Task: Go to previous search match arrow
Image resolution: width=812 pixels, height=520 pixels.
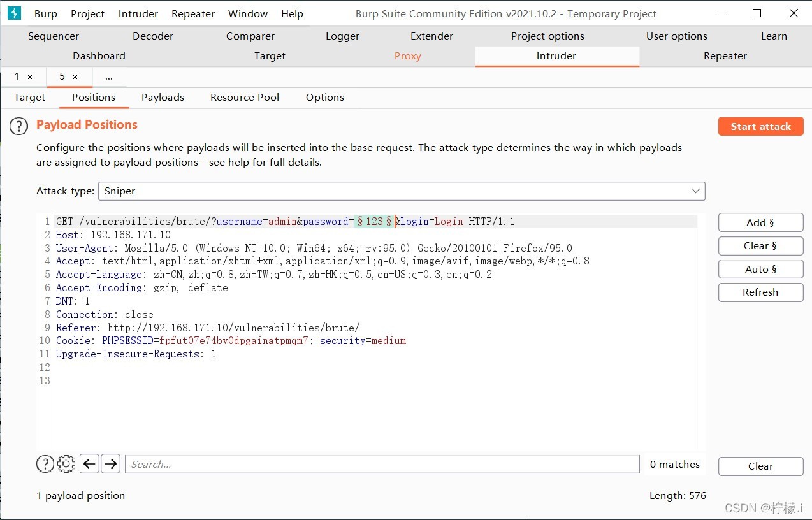Action: (90, 464)
